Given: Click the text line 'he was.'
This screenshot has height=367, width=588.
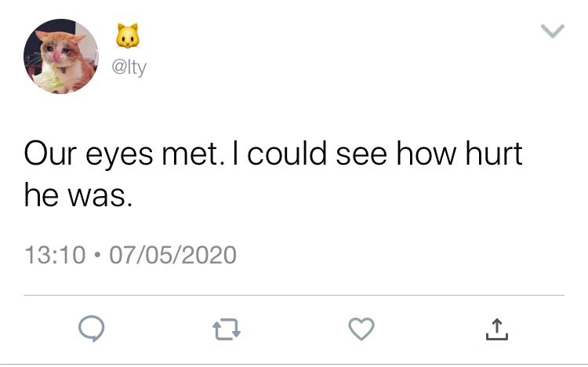Looking at the screenshot, I should [x=78, y=195].
